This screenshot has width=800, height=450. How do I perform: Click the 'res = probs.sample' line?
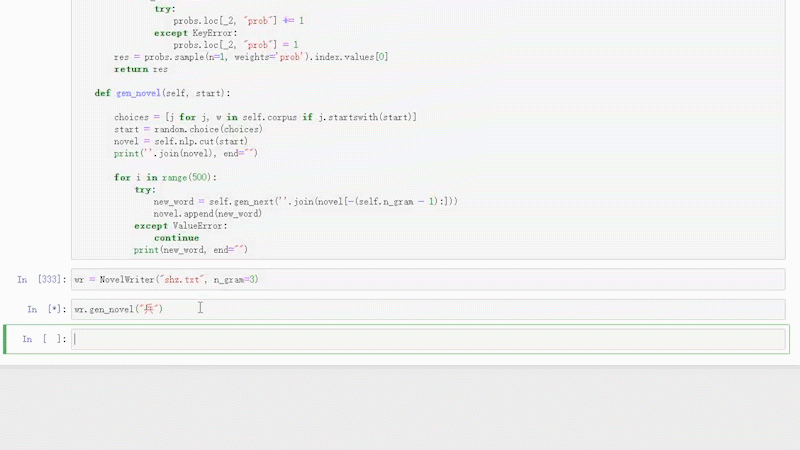[250, 57]
